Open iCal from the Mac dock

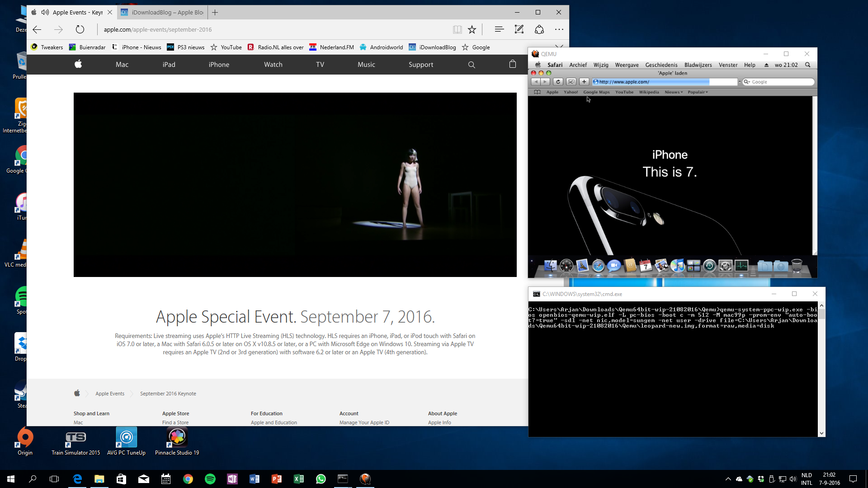[x=646, y=266]
